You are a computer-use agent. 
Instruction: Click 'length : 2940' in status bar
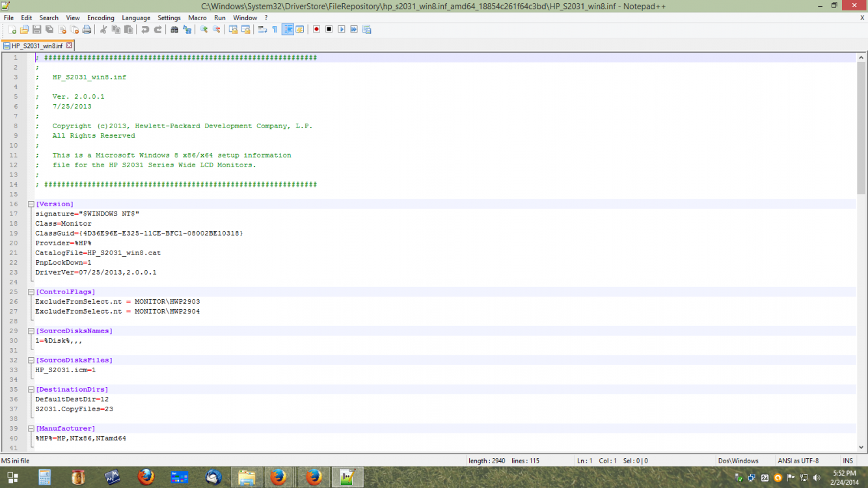487,461
